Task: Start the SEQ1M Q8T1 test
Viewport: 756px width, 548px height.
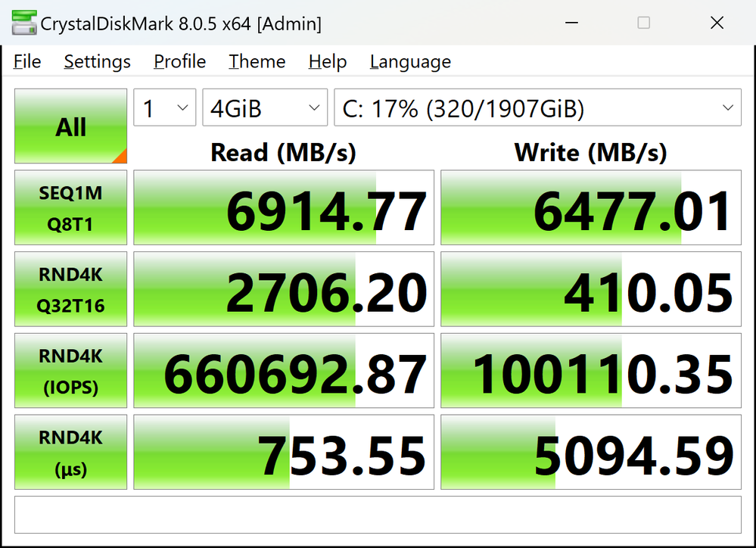Action: 70,207
